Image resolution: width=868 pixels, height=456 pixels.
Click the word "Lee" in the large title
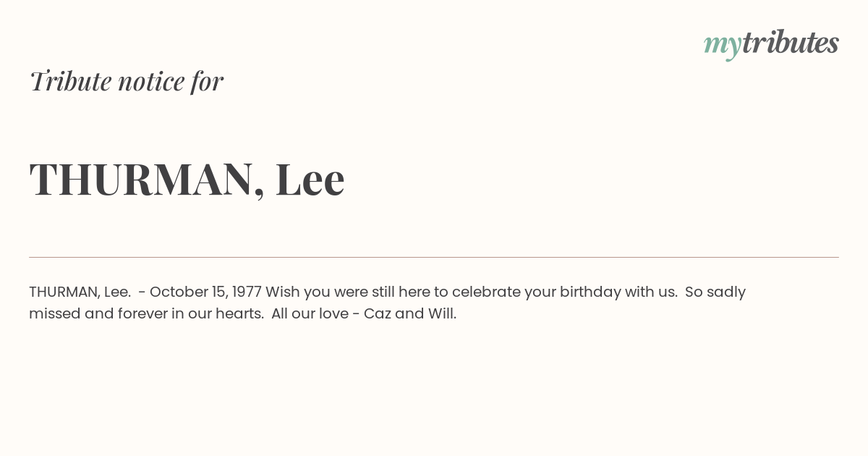(x=310, y=179)
